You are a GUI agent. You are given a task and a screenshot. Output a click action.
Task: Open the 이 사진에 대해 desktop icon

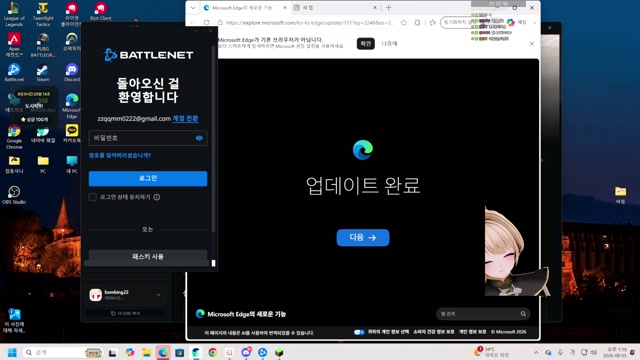click(14, 320)
